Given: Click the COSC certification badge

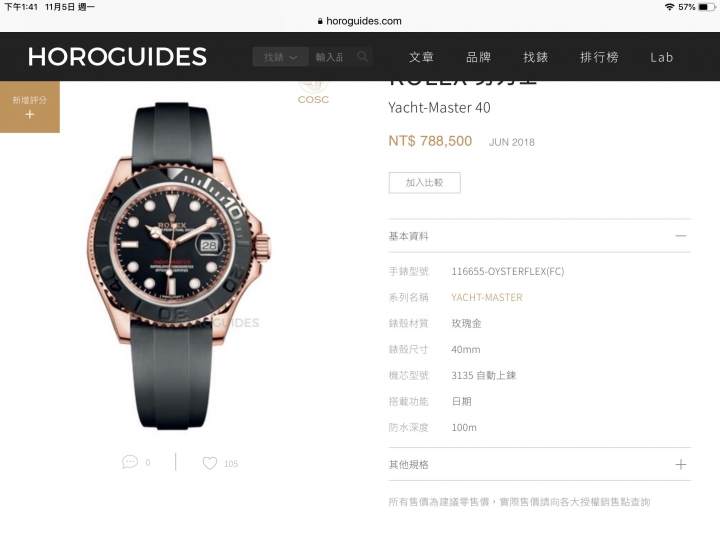Looking at the screenshot, I should pos(313,92).
